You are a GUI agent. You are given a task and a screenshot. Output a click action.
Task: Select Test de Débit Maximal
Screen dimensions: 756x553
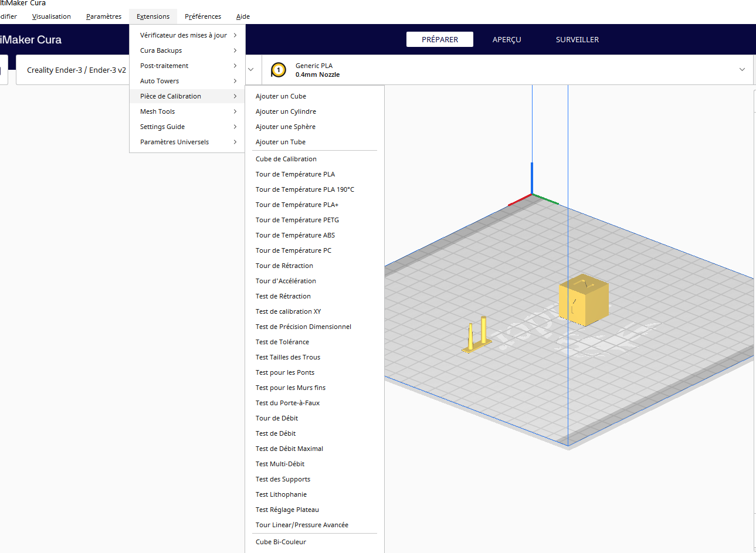(x=314, y=449)
